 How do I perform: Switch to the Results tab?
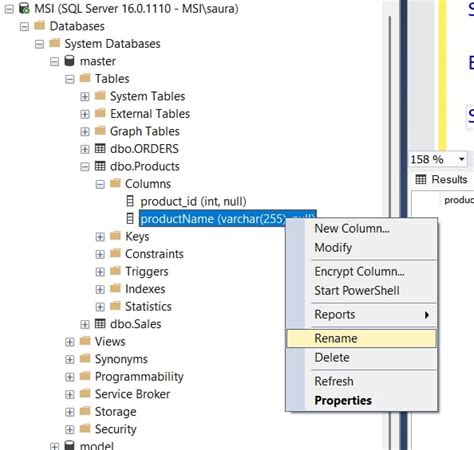pyautogui.click(x=442, y=179)
